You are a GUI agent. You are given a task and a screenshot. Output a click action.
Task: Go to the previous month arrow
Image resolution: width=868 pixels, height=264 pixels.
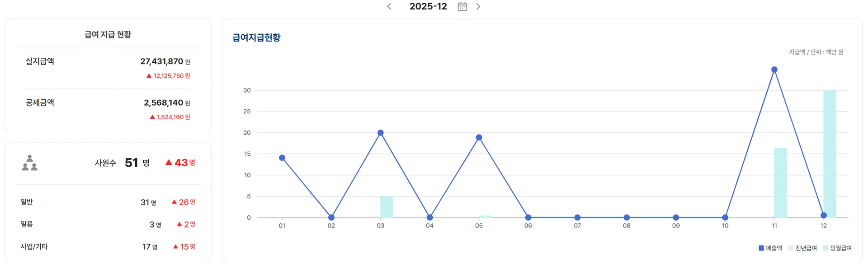(389, 6)
